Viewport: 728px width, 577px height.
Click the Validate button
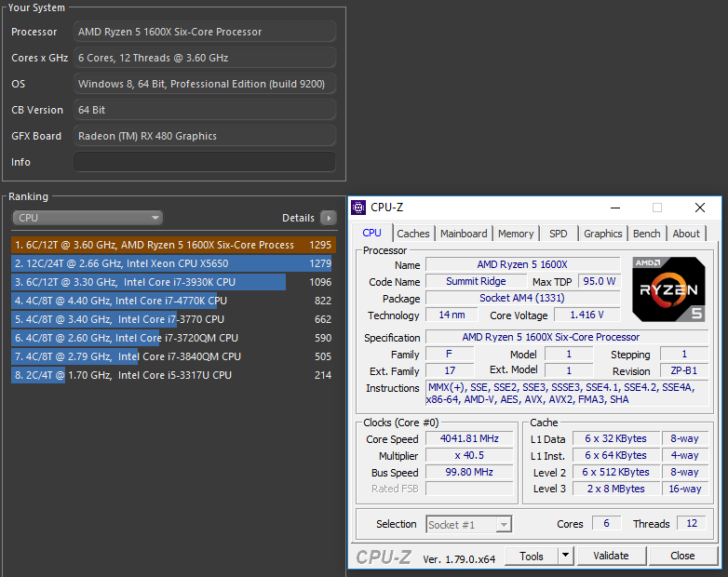point(610,556)
